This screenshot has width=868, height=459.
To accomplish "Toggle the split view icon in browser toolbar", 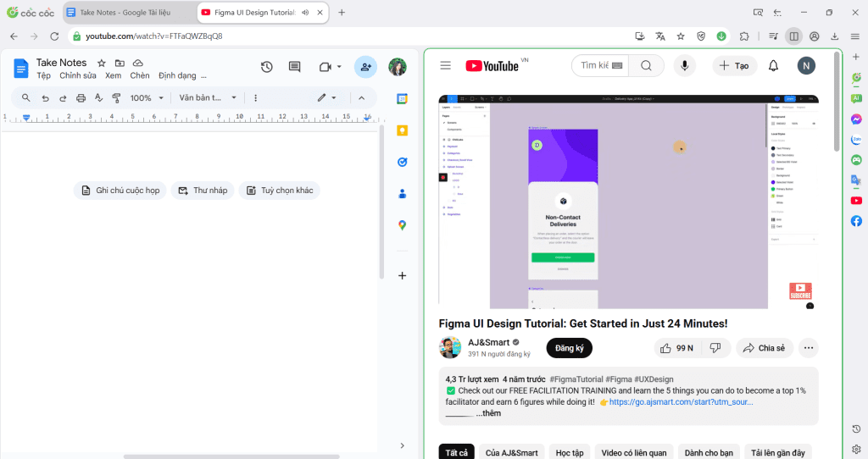I will pyautogui.click(x=793, y=36).
